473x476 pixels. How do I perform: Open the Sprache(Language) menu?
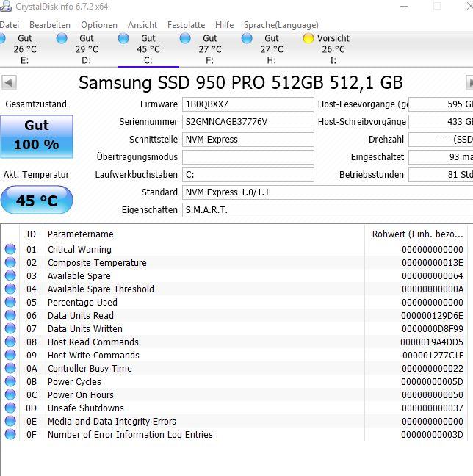281,25
